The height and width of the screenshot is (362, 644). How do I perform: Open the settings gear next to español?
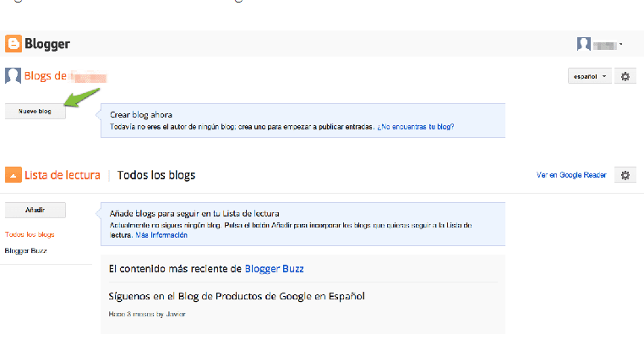[625, 76]
